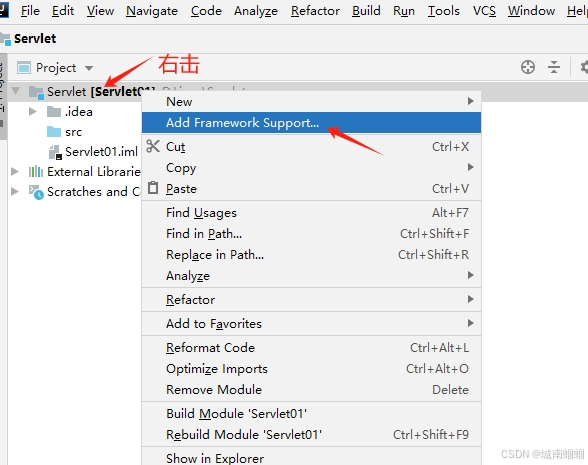Open the Tools menu
The width and height of the screenshot is (588, 465).
tap(444, 11)
